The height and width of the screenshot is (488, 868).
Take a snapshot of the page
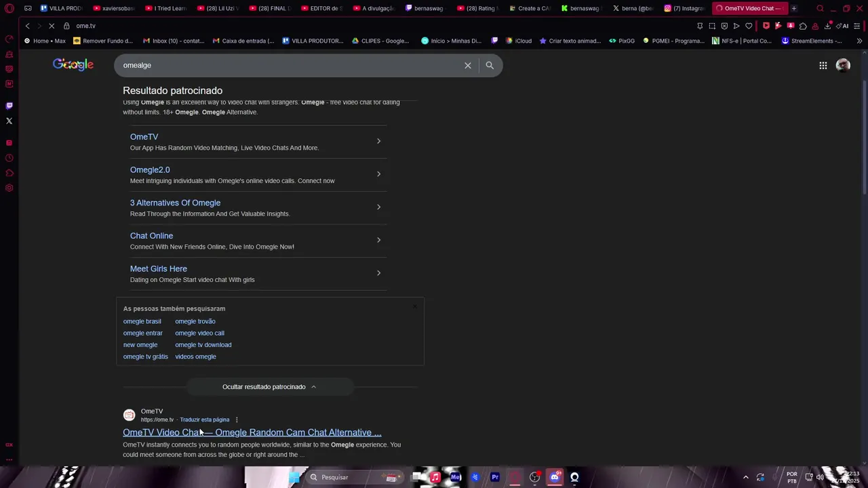coord(712,26)
